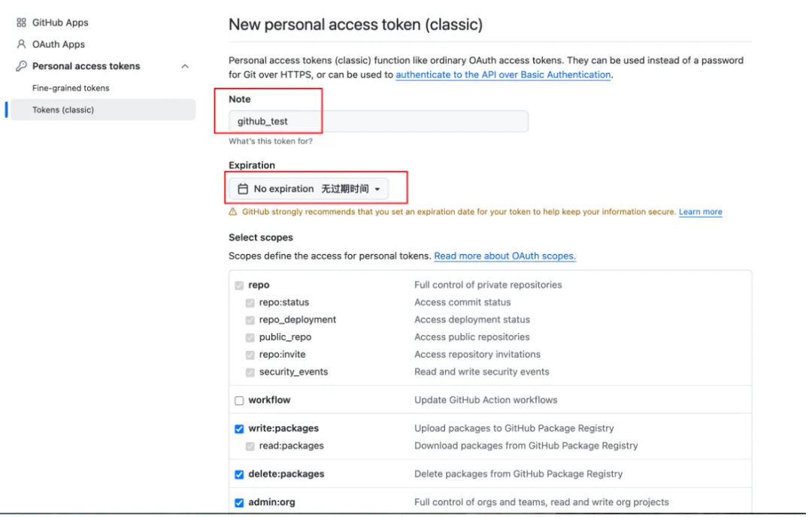Viewport: 812px width, 517px height.
Task: Uncheck the delete:packages scope
Action: [x=239, y=475]
